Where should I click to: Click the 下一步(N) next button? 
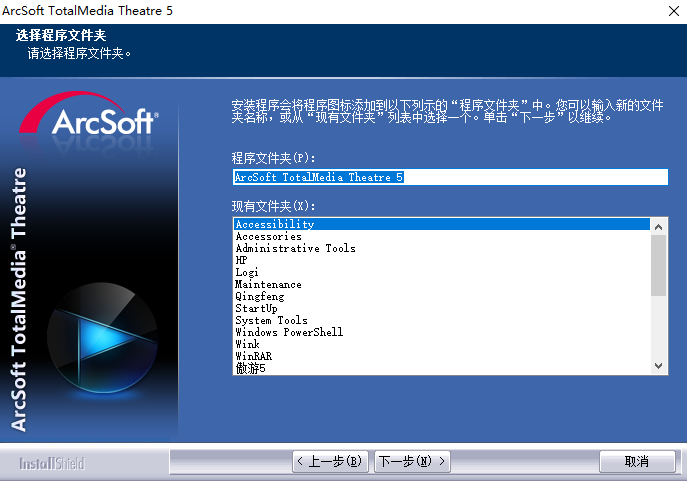[412, 461]
